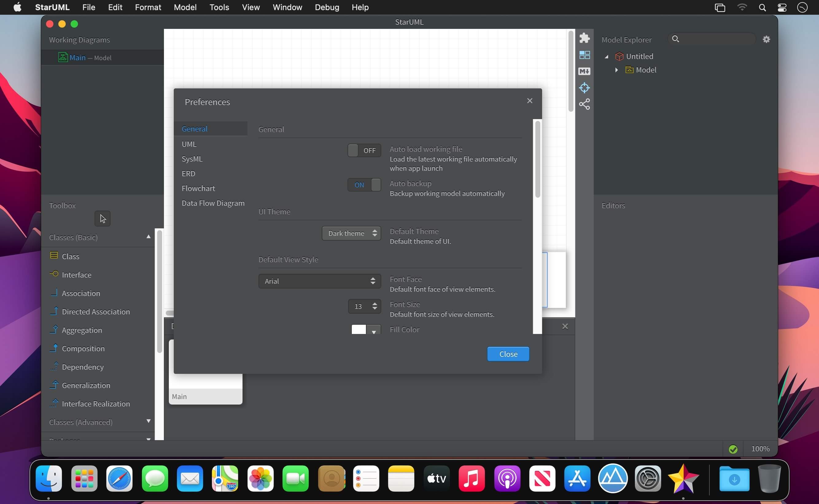Screen dimensions: 819x504
Task: Click the diagram thumbnails view icon
Action: 584,55
